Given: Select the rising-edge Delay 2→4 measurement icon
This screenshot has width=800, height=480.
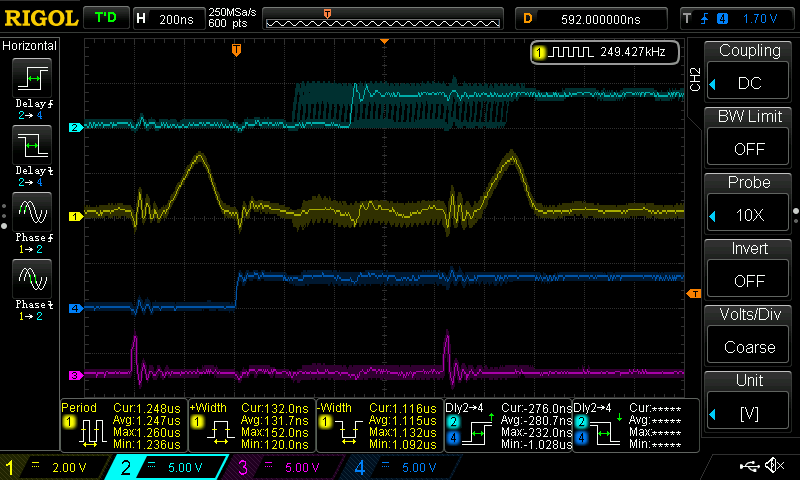Looking at the screenshot, I should 32,78.
